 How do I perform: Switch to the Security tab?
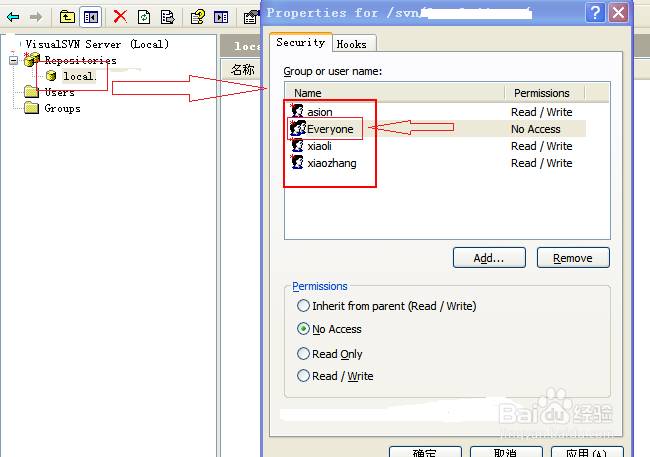(x=301, y=42)
